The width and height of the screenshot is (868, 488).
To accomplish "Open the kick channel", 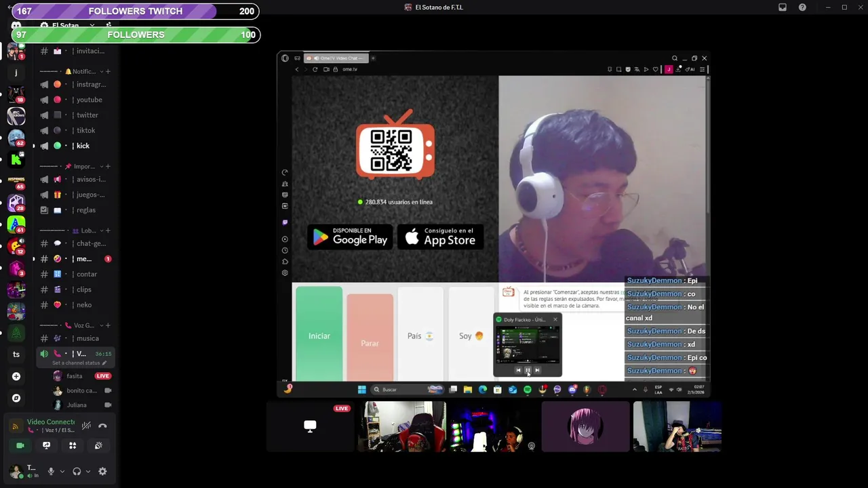I will click(75, 146).
